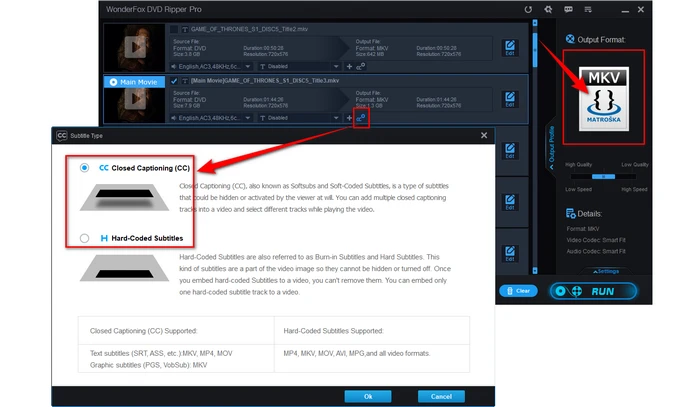
Task: Click the scrollbar down arrow in file list
Action: tap(535, 271)
